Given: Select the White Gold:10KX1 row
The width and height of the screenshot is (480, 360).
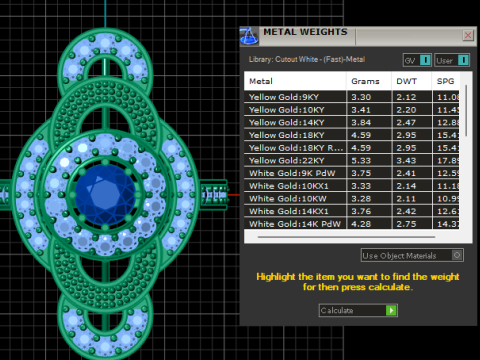Looking at the screenshot, I should tap(352, 186).
